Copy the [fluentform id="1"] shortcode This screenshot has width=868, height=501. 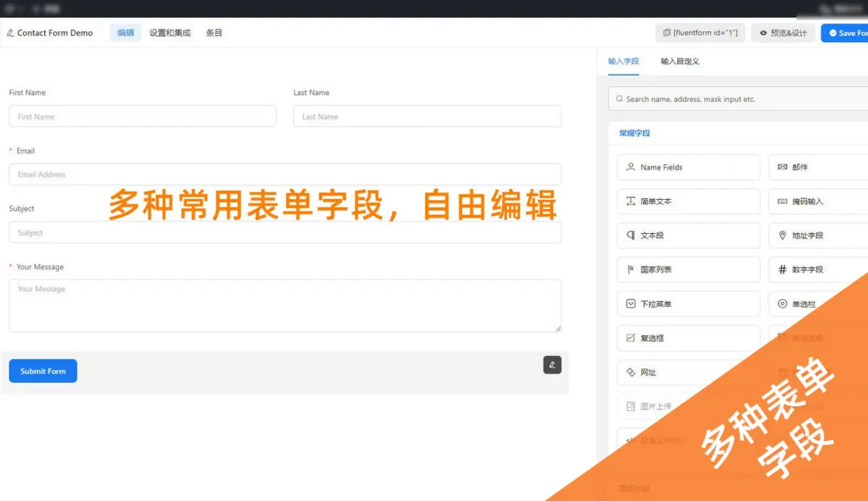pos(699,33)
